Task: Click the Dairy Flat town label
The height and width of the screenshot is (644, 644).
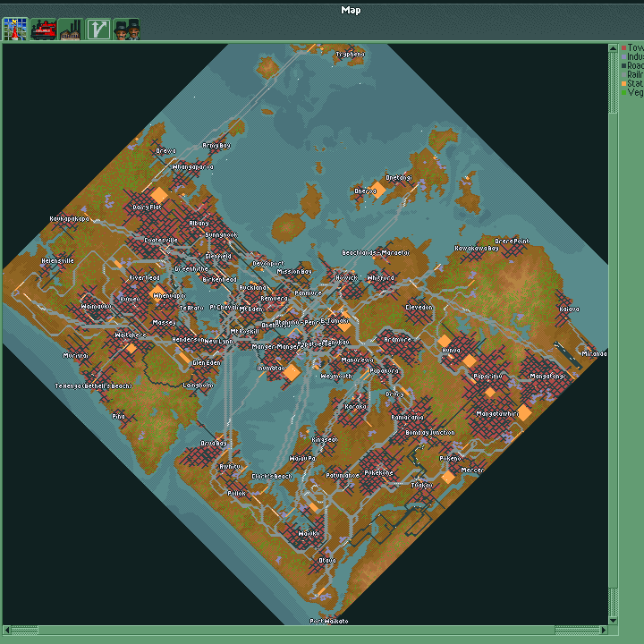Action: click(x=147, y=207)
